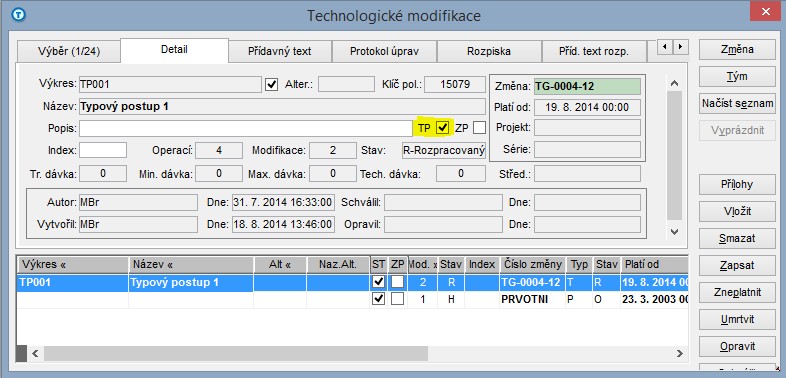Viewport: 786px width, 378px height.
Task: Click the Tým button
Action: 737,77
